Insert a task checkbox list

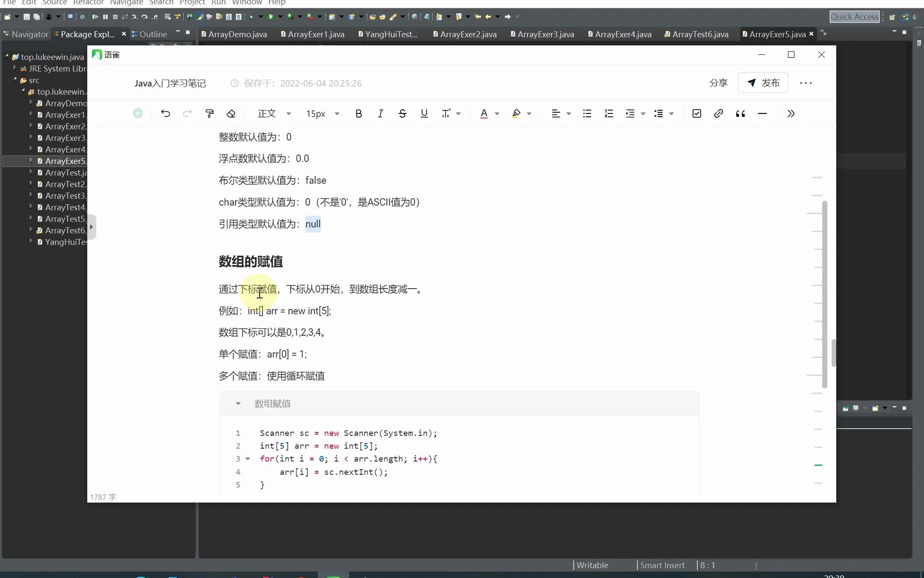(696, 113)
